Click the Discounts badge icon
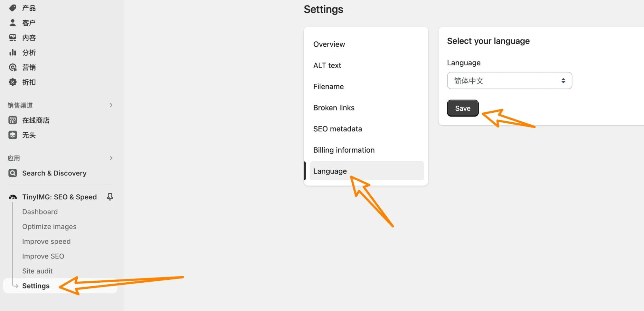 (13, 82)
